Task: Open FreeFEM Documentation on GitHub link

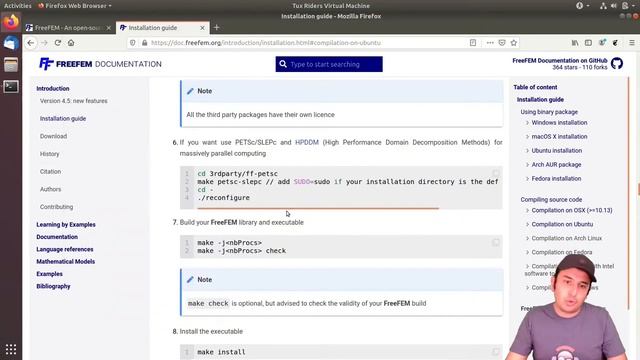Action: [560, 60]
